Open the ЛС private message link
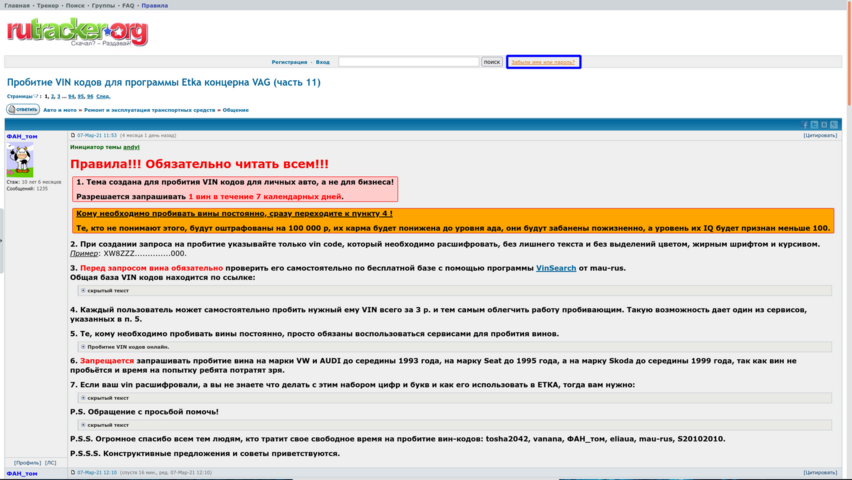The image size is (852, 480). 51,463
